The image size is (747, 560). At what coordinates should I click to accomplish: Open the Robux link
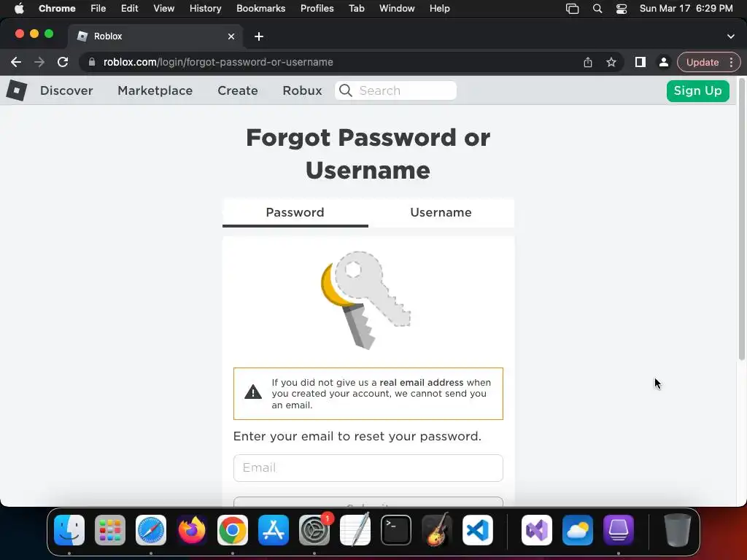302,90
